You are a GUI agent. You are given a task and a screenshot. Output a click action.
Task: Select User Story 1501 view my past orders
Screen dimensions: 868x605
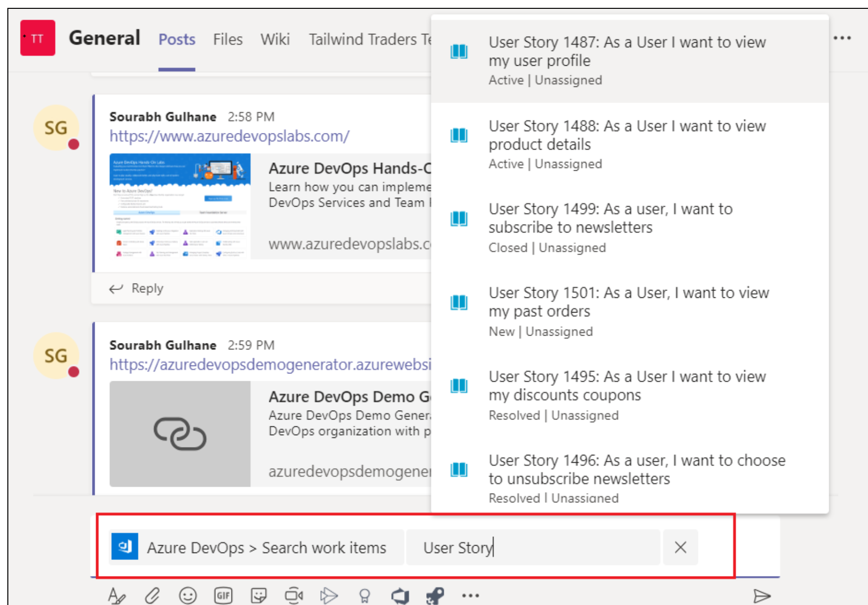tap(630, 312)
